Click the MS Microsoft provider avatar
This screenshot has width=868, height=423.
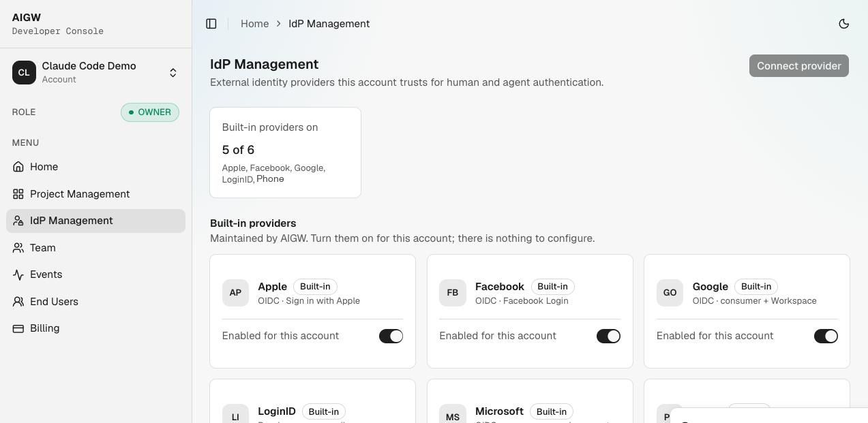point(453,414)
